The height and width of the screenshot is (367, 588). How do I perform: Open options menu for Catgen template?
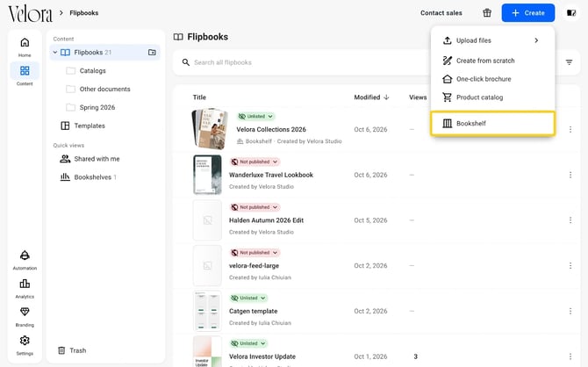[x=570, y=311]
